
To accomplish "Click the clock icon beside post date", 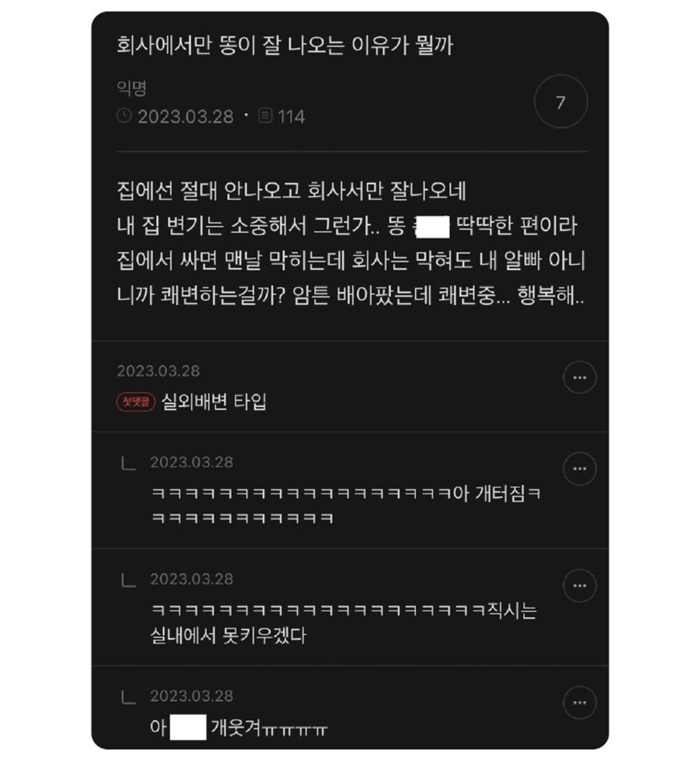I will 124,116.
